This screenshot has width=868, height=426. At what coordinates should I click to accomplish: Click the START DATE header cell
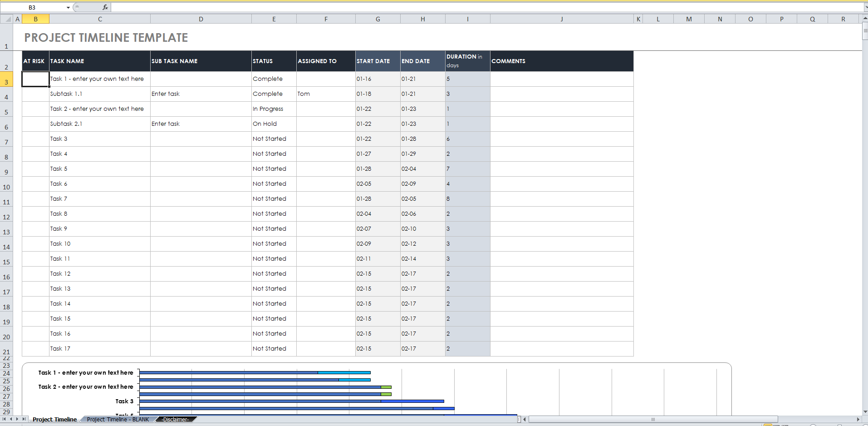(x=378, y=61)
